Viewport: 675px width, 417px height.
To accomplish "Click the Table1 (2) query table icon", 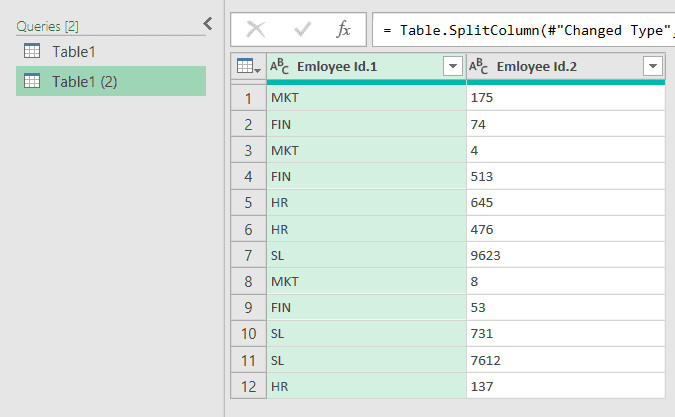I will pyautogui.click(x=32, y=81).
